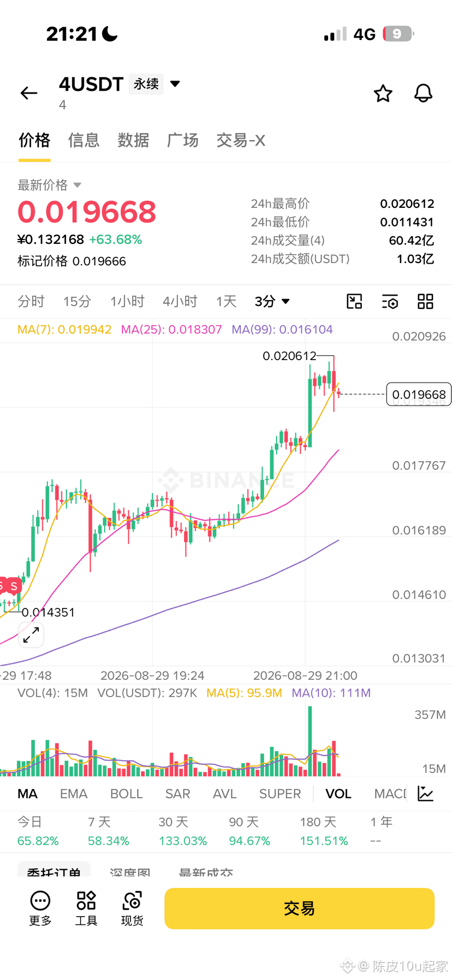Screen dimensions: 452x980
Task: Tap the battery indicator in status bar
Action: 398,34
